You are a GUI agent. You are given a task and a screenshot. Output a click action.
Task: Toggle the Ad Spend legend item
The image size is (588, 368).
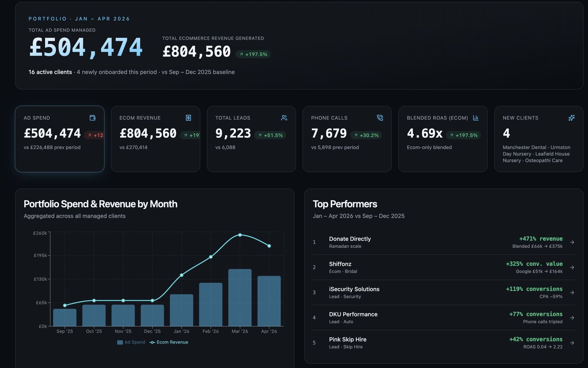131,342
